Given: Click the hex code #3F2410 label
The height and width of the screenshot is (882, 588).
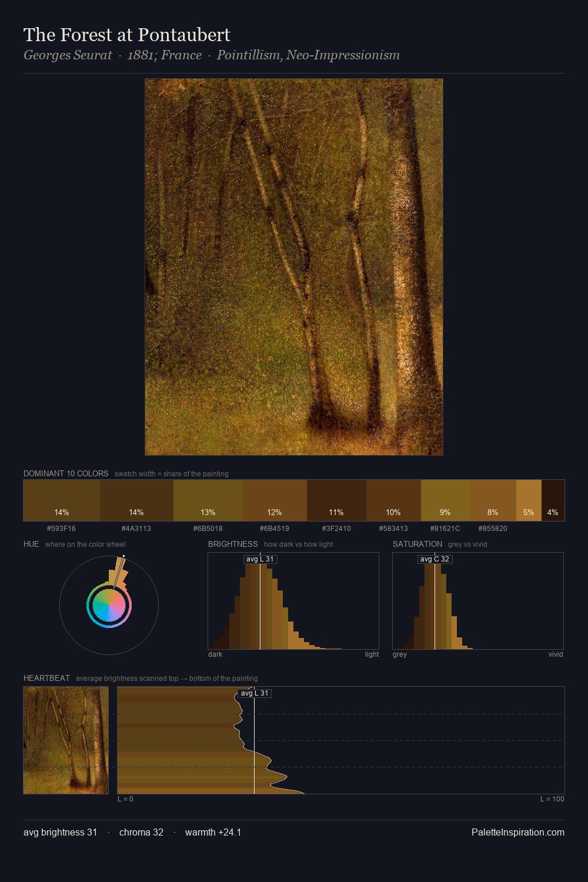Looking at the screenshot, I should coord(336,529).
